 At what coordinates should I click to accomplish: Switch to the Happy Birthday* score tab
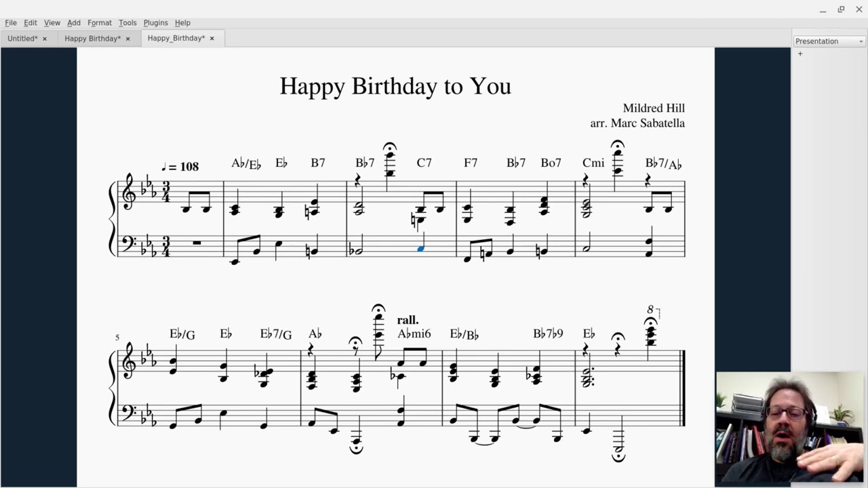coord(93,39)
